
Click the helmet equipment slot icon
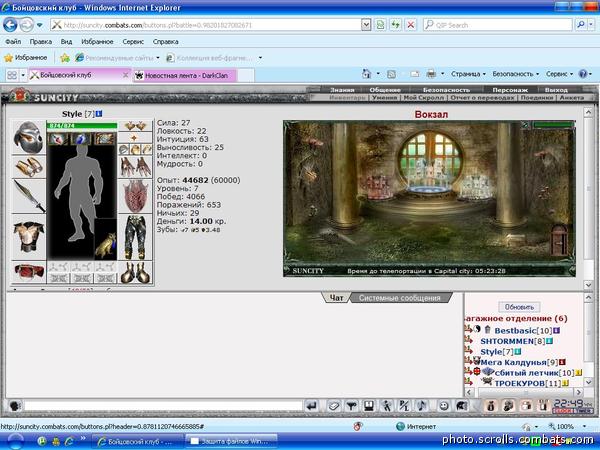29,137
